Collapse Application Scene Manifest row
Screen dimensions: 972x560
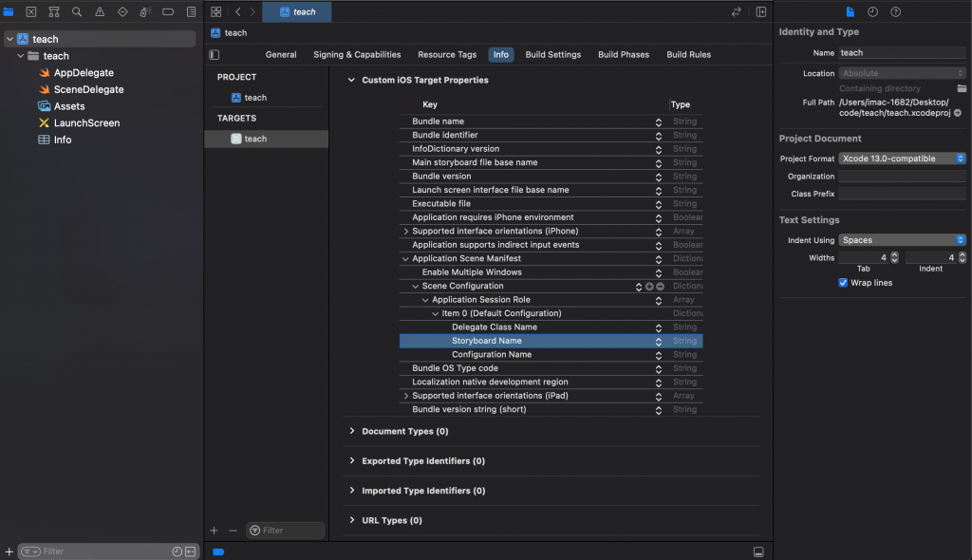(405, 258)
